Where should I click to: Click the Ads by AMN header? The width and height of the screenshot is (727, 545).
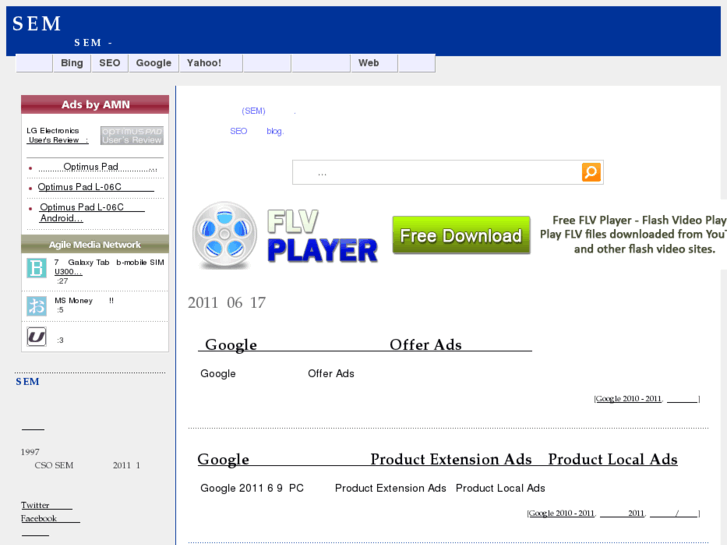pos(95,104)
